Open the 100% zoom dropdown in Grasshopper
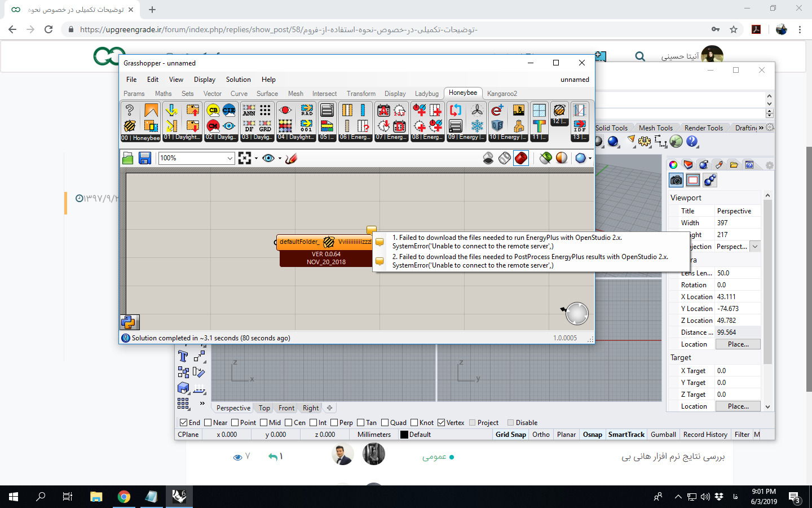The width and height of the screenshot is (812, 508). tap(230, 159)
